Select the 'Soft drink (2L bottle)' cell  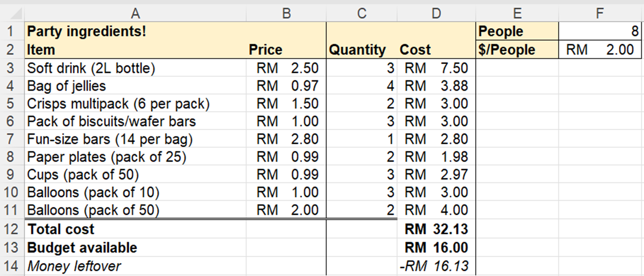point(135,68)
